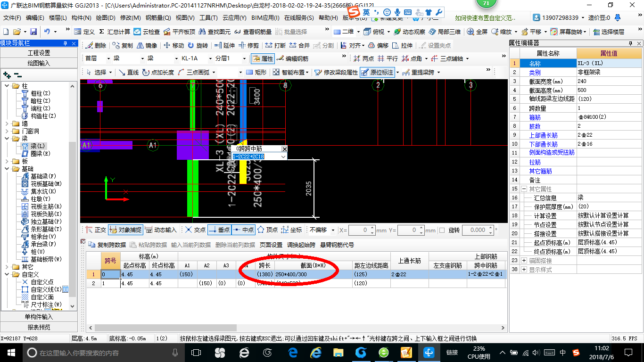Open the 绘图(D) menu
The image size is (644, 362).
pos(105,18)
